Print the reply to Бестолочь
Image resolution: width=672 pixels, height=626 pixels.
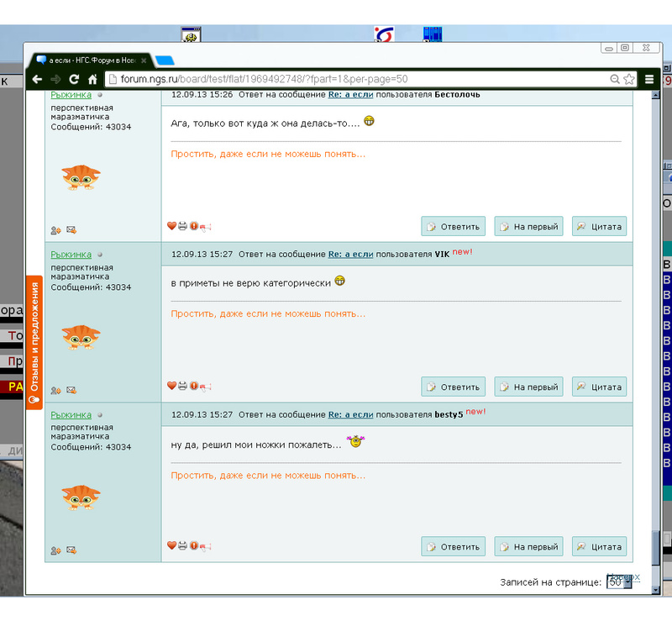tap(182, 225)
